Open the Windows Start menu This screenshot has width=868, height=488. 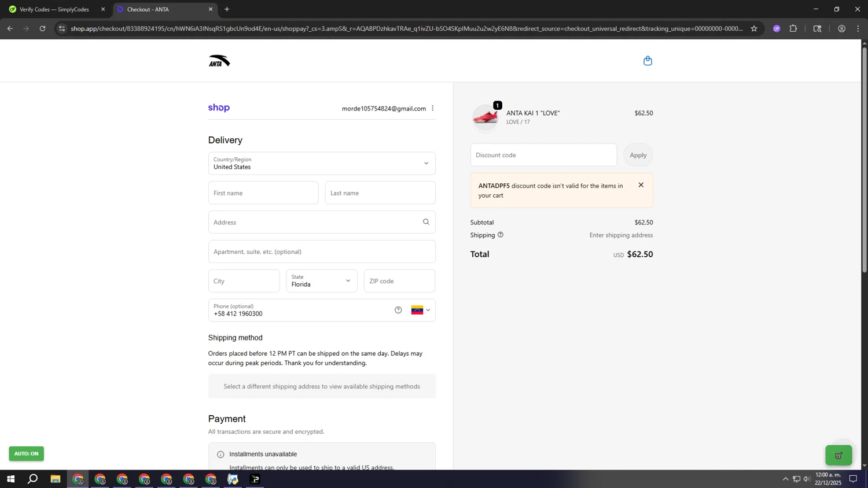pyautogui.click(x=10, y=479)
